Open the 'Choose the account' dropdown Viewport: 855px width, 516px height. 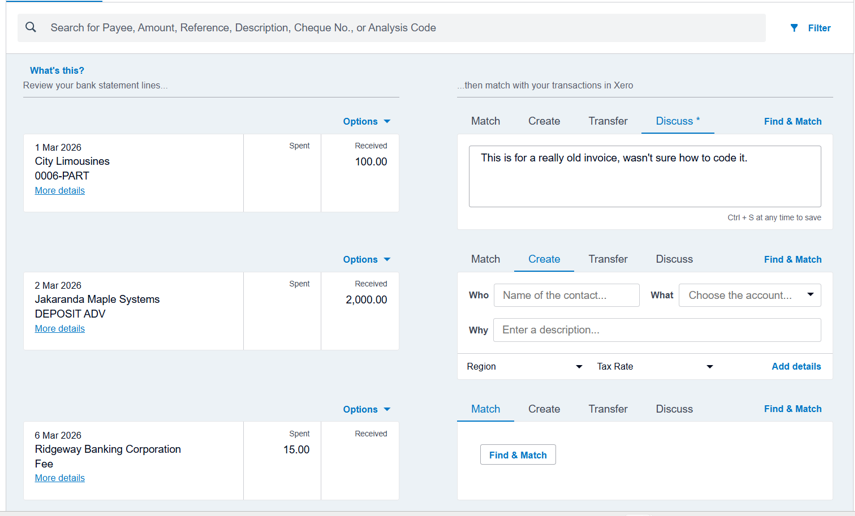click(750, 295)
